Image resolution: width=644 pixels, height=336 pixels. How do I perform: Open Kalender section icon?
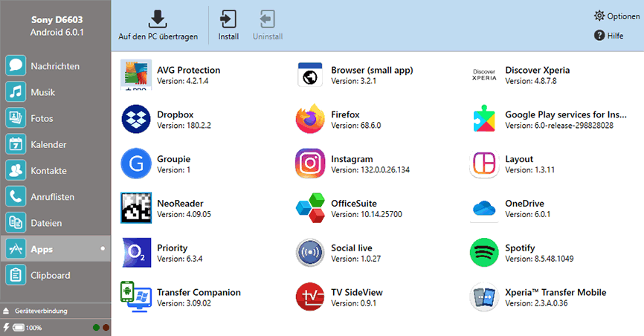16,145
